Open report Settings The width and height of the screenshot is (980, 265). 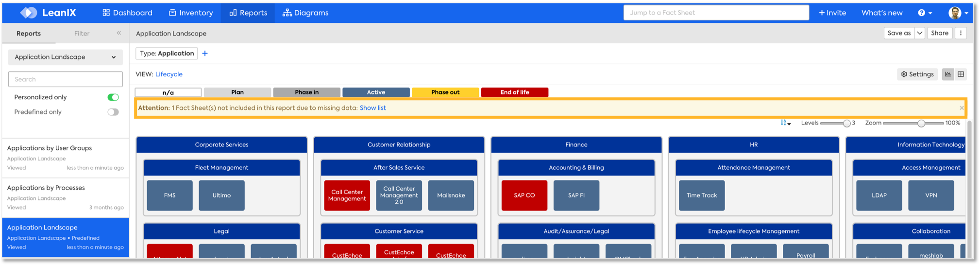(x=917, y=74)
